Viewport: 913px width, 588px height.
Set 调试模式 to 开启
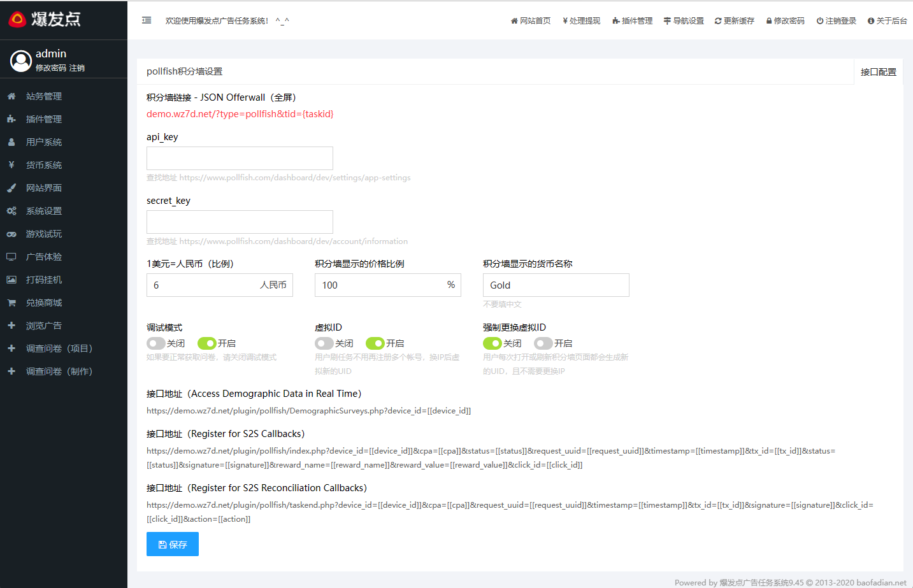tap(207, 343)
